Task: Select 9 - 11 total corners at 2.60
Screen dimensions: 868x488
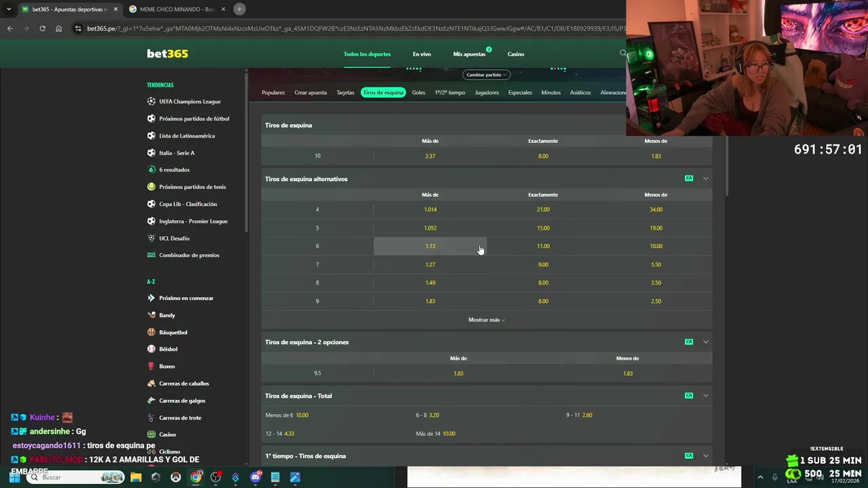Action: 579,415
